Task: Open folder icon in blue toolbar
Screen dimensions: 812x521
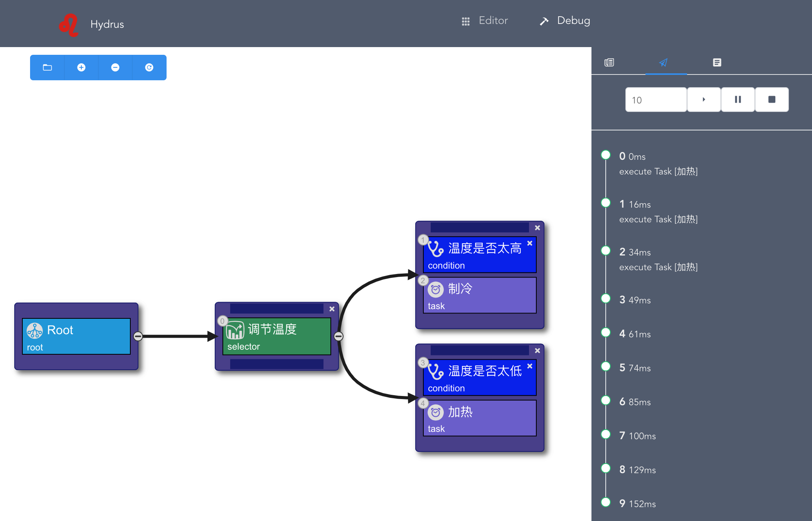Action: 47,68
